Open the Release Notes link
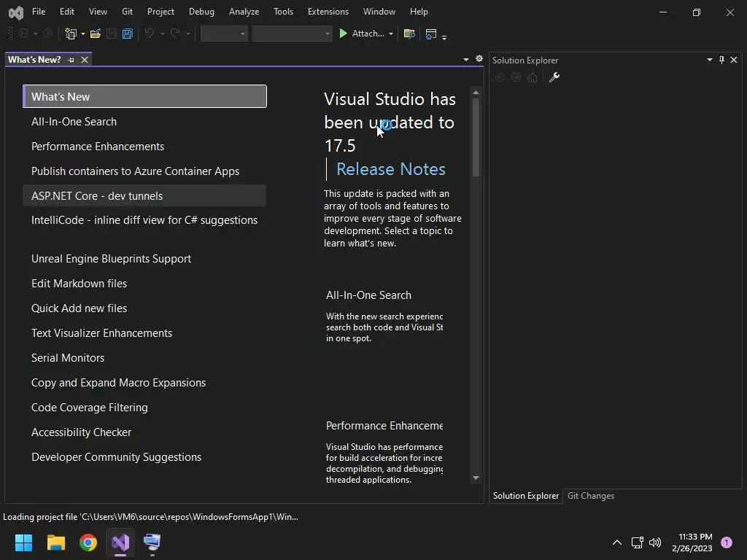The image size is (747, 560). pyautogui.click(x=391, y=169)
